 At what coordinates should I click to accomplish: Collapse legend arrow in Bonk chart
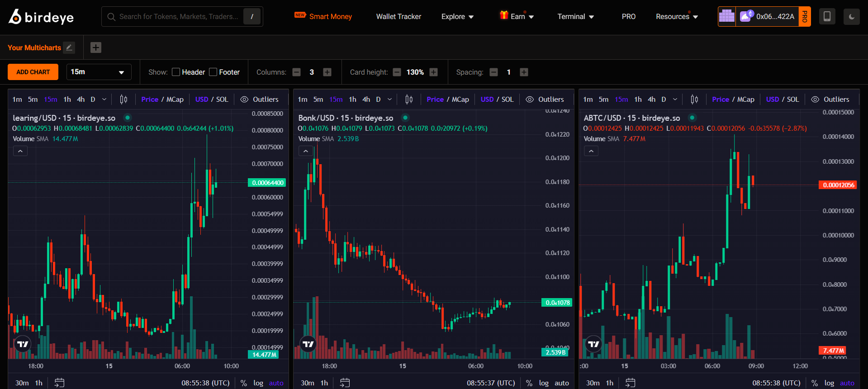pos(305,151)
